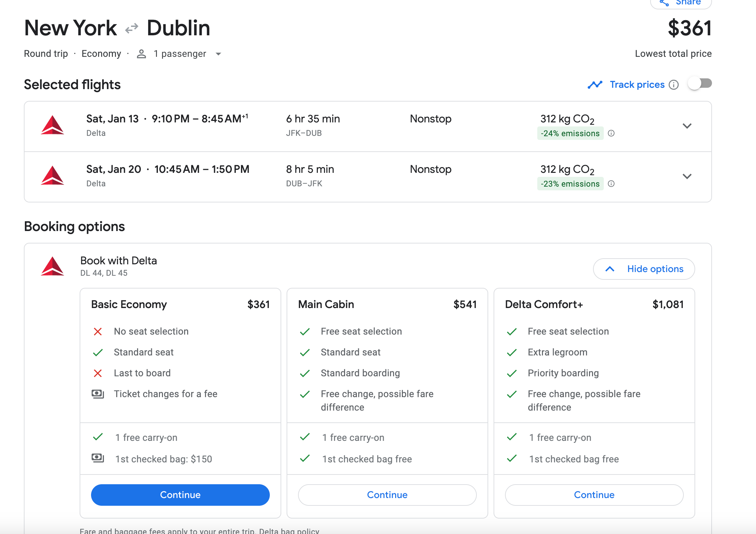Collapse with the Hide options button

(644, 269)
